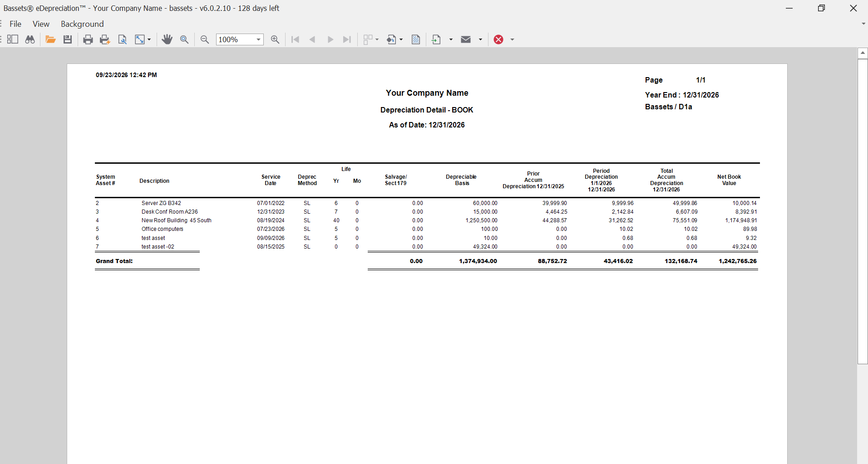Screen dimensions: 868x464
Task: Go to the previous page
Action: (x=312, y=39)
